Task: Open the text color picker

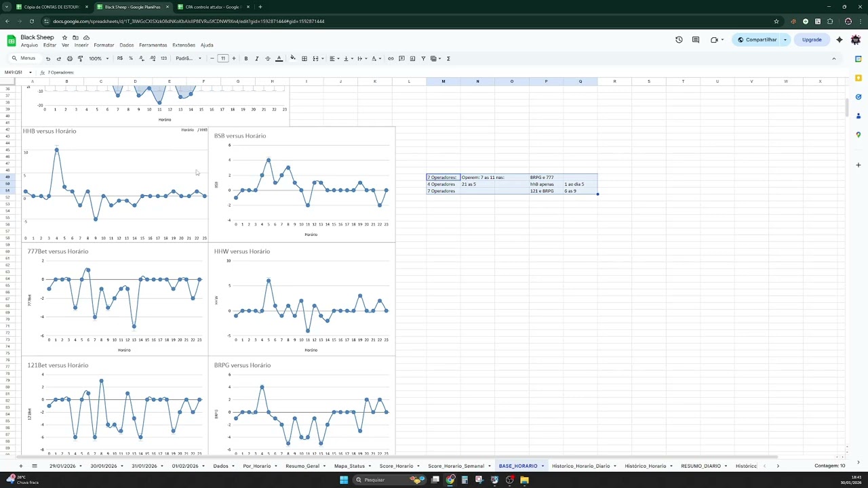Action: [x=279, y=58]
